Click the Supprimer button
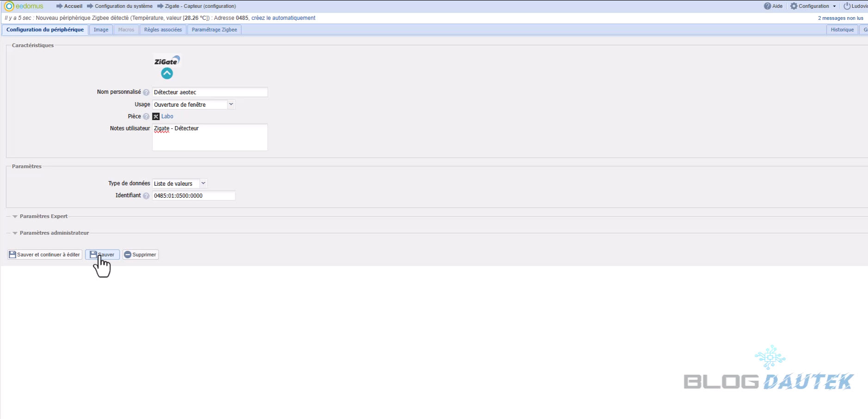This screenshot has width=868, height=419. [x=141, y=255]
